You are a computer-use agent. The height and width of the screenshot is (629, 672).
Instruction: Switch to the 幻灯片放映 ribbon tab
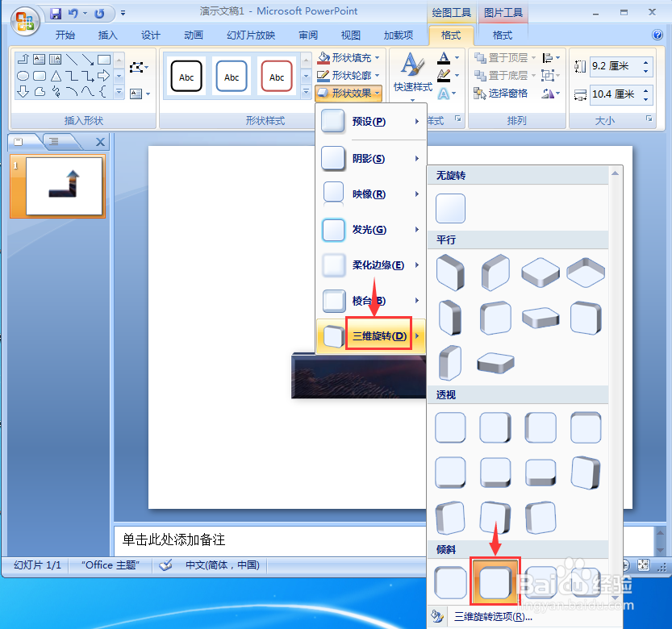251,35
